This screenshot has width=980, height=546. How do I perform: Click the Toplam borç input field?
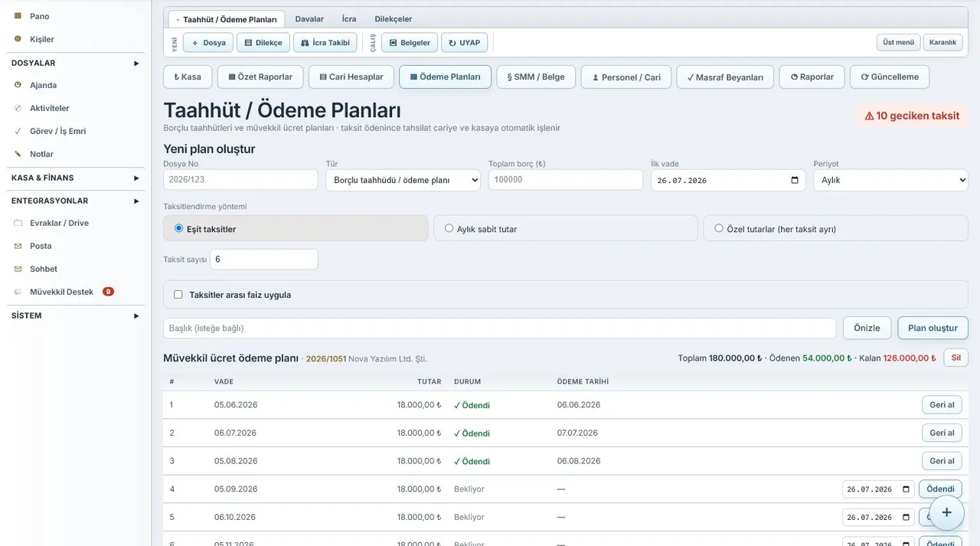tap(566, 180)
